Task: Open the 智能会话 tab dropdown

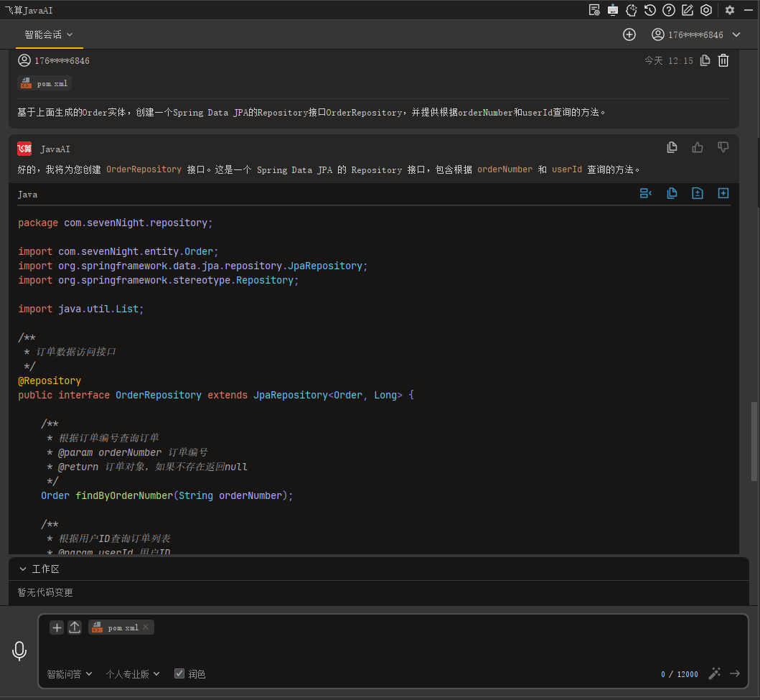Action: point(49,34)
